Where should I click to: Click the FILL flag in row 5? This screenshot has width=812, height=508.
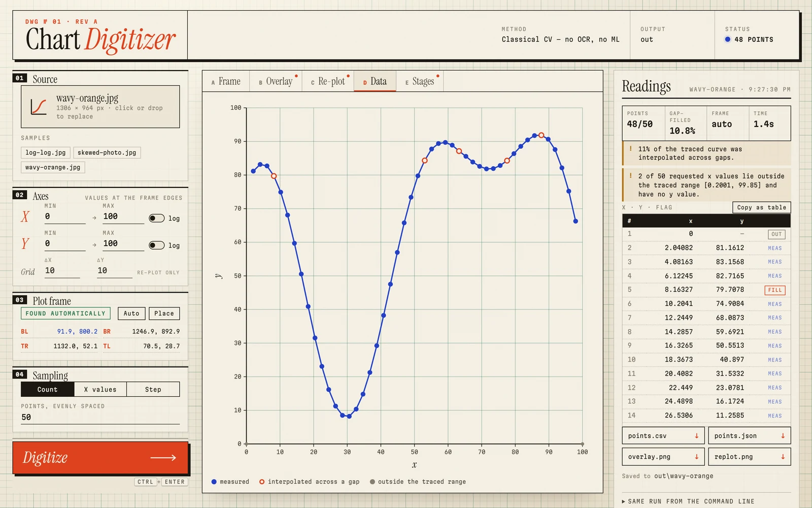pyautogui.click(x=775, y=290)
